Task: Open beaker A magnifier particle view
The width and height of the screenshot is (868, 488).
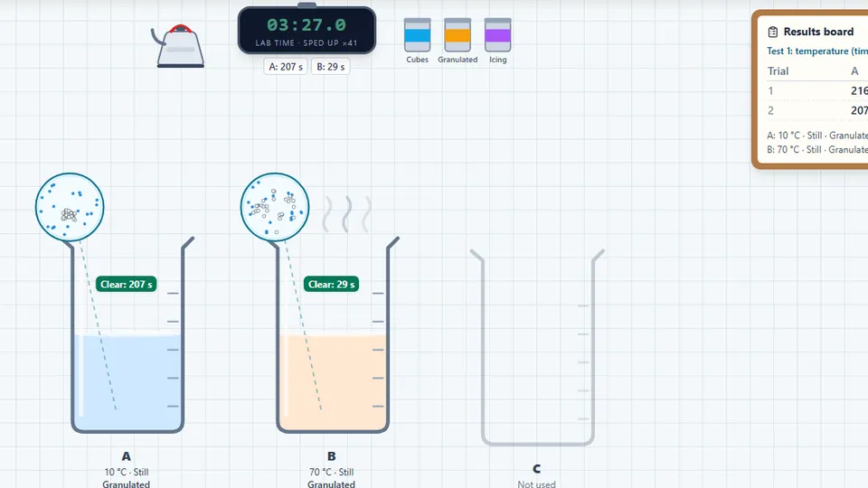Action: coord(70,207)
